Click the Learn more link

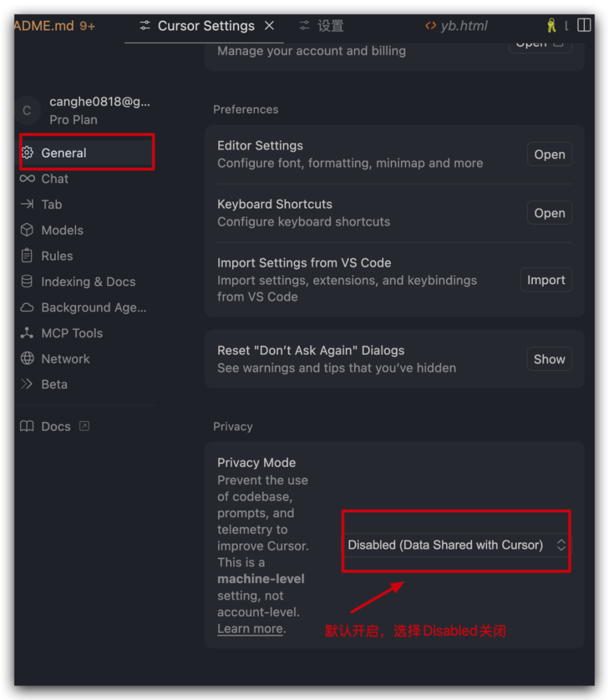tap(249, 628)
